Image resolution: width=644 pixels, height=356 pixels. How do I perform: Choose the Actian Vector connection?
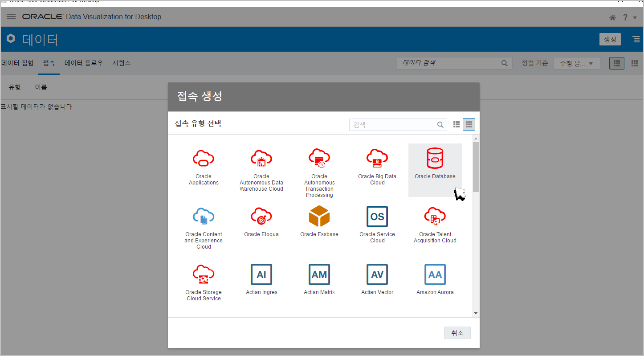point(377,280)
